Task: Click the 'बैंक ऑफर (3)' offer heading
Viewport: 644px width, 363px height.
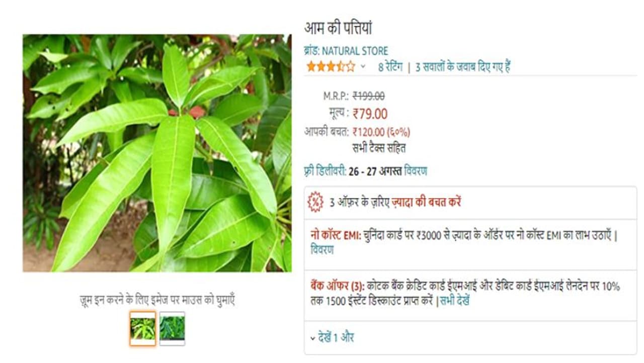Action: [338, 287]
